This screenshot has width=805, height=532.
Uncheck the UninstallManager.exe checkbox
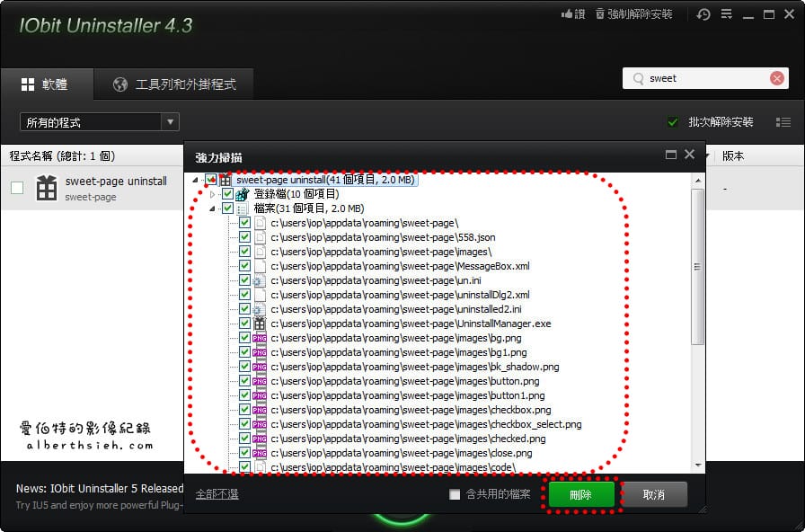(x=244, y=324)
